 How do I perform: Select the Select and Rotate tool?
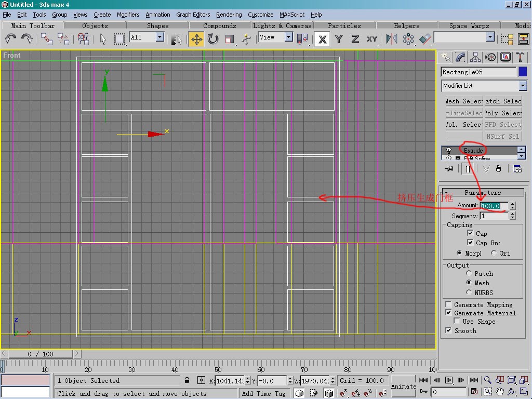coord(213,39)
